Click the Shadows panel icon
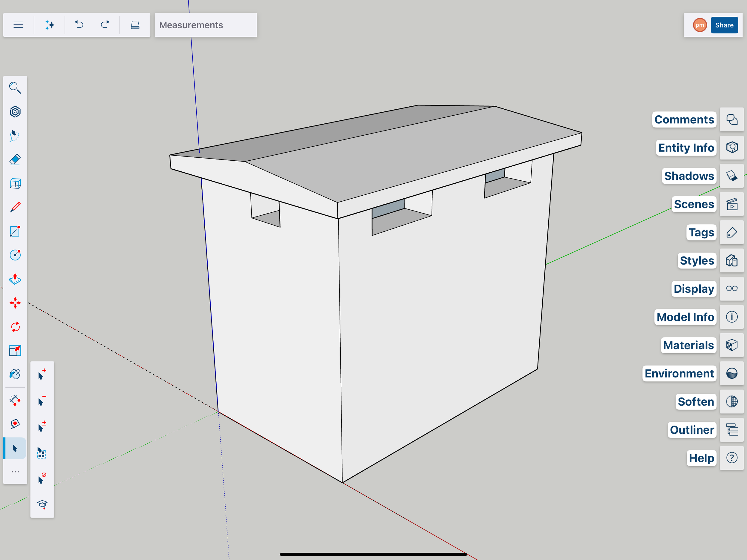Viewport: 747px width, 560px height. coord(731,176)
